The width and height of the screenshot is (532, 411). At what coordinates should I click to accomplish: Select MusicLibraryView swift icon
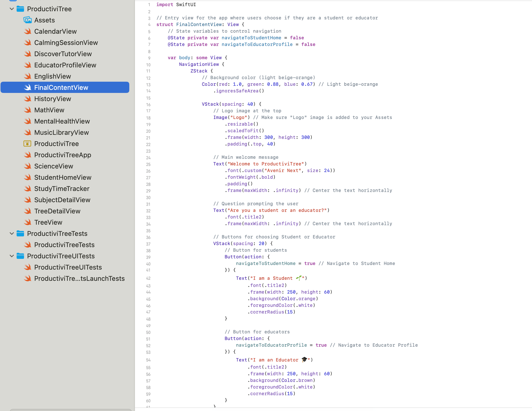28,132
